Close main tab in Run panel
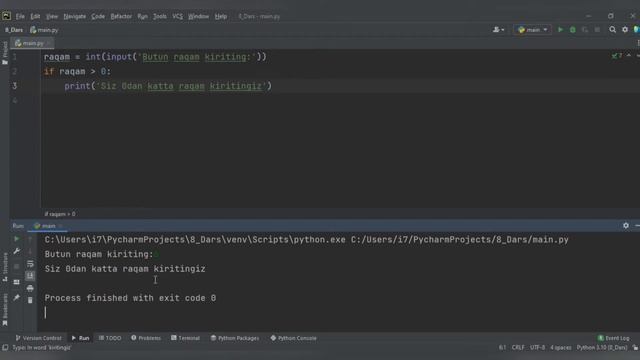 click(x=60, y=226)
